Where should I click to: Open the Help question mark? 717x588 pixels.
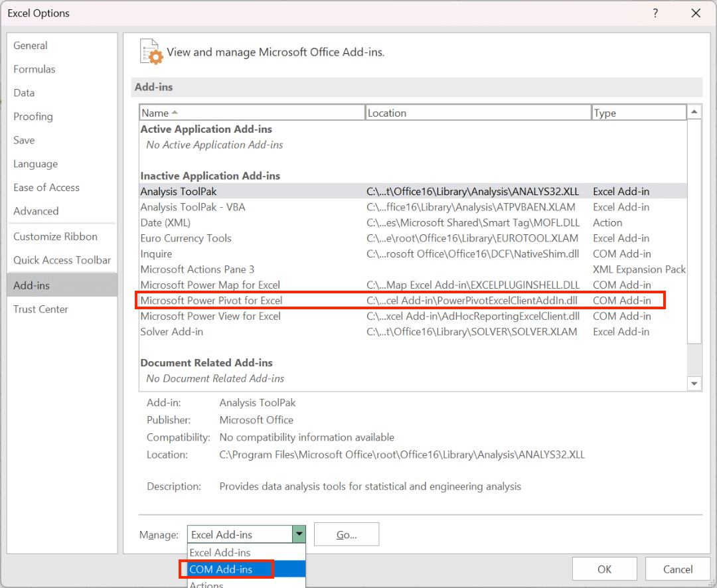click(655, 13)
